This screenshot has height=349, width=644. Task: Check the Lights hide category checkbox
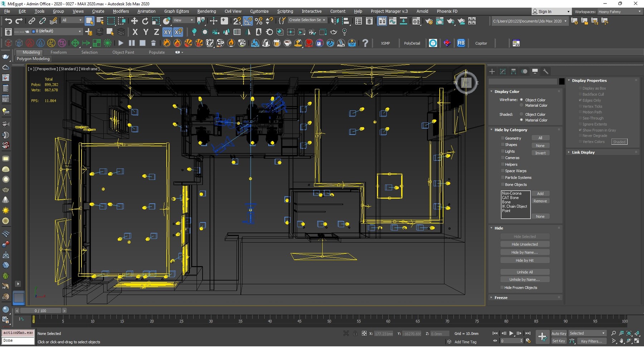click(x=503, y=151)
